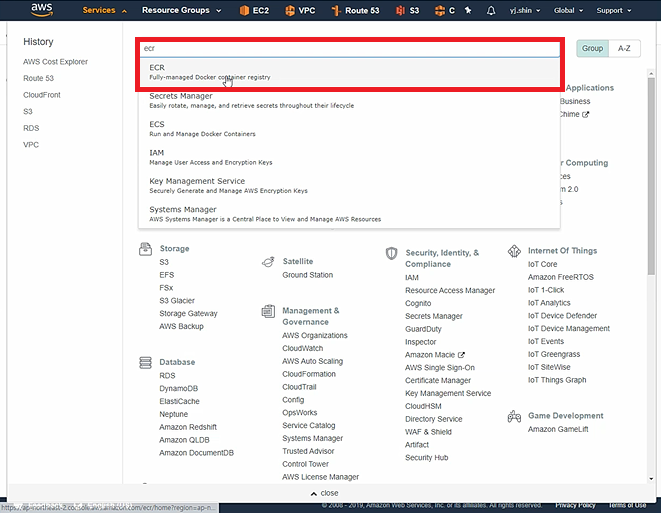Open CloudFront from History

(x=42, y=95)
